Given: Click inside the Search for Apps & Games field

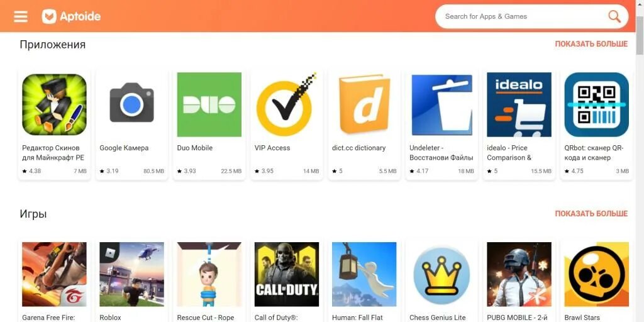Looking at the screenshot, I should click(x=521, y=16).
